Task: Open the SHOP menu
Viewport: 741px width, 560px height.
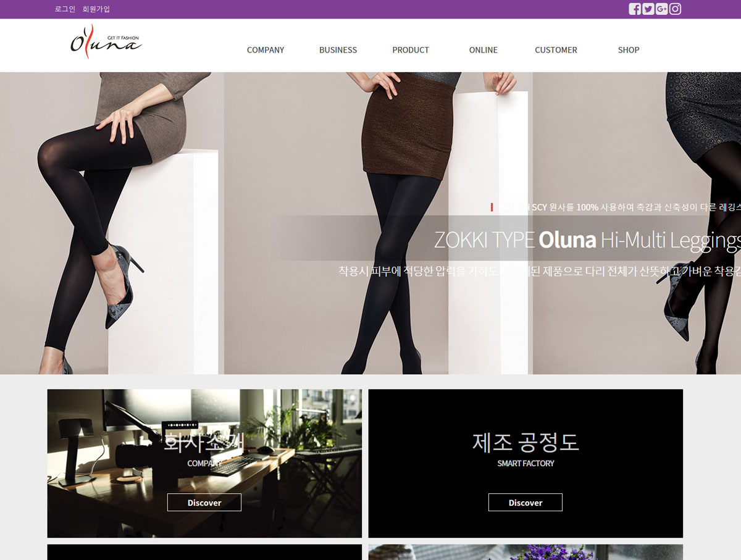Action: coord(629,50)
